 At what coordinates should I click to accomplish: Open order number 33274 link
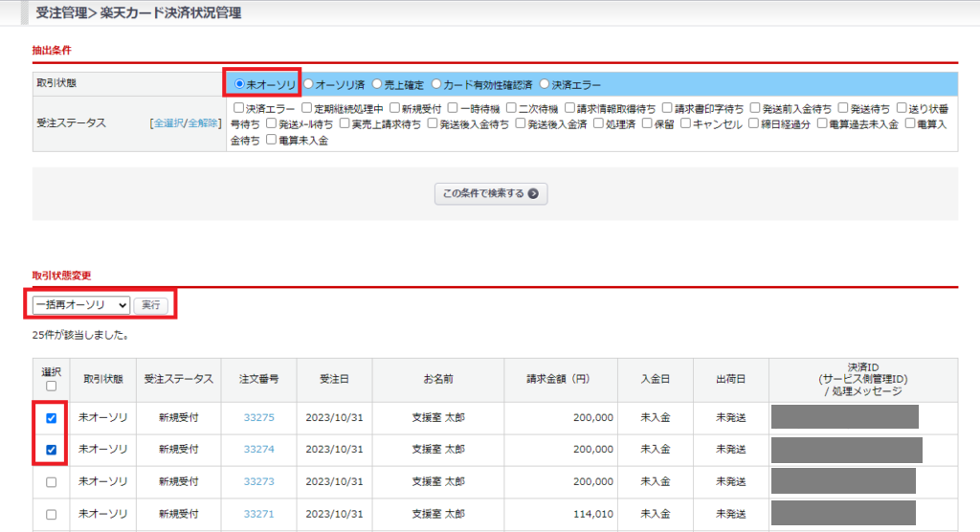click(258, 450)
